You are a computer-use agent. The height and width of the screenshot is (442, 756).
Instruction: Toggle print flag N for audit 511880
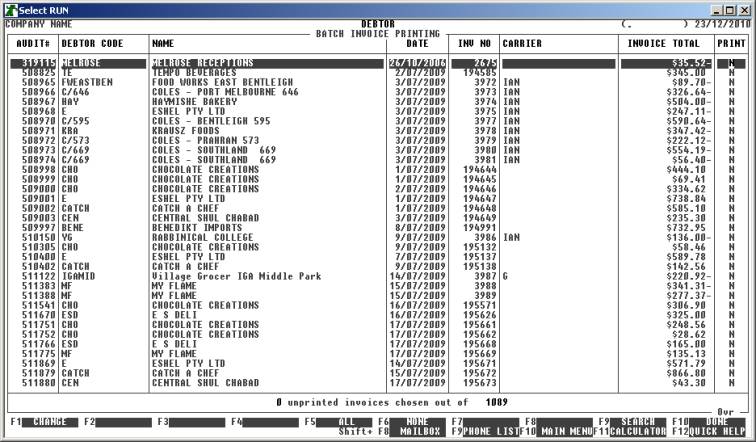tap(731, 383)
